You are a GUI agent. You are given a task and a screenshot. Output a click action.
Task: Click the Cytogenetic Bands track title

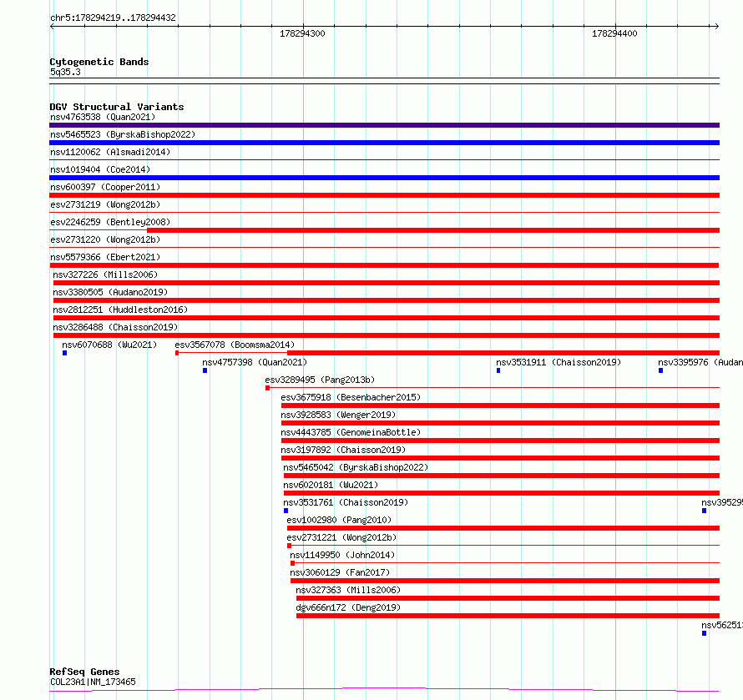coord(99,62)
